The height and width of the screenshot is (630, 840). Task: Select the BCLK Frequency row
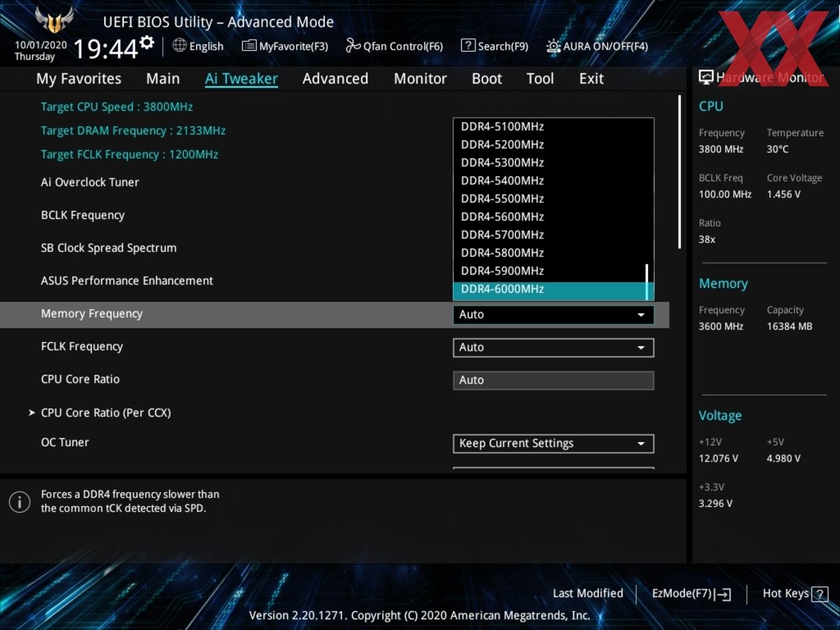point(83,216)
